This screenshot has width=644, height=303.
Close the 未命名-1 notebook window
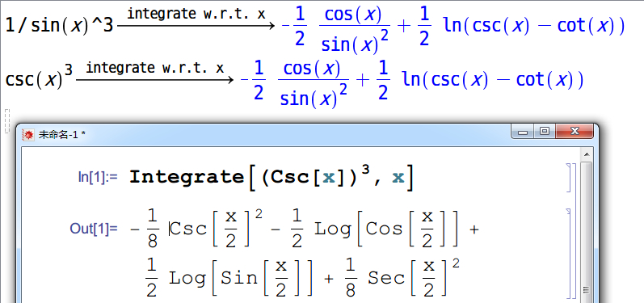(x=575, y=133)
